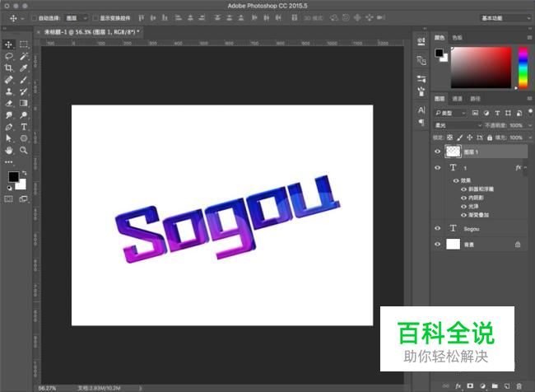Add a layer style via fx button

[458, 386]
